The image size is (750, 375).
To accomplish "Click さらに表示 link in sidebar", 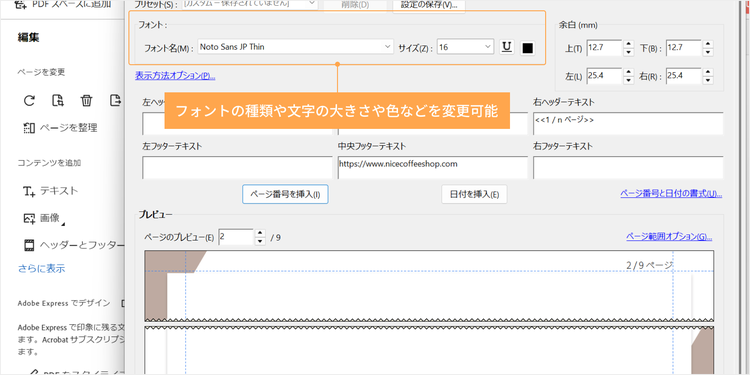I will [42, 268].
